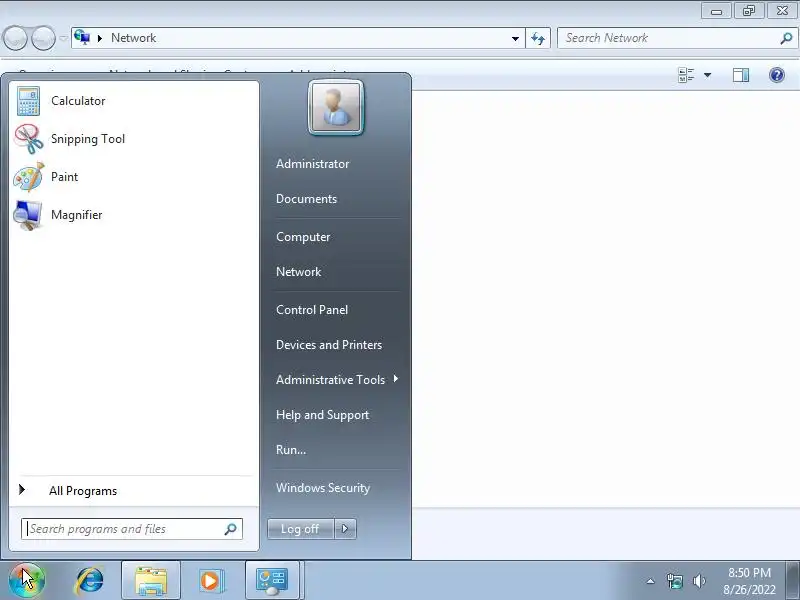The width and height of the screenshot is (800, 600).
Task: Open the Administrator folder link
Action: tap(312, 164)
